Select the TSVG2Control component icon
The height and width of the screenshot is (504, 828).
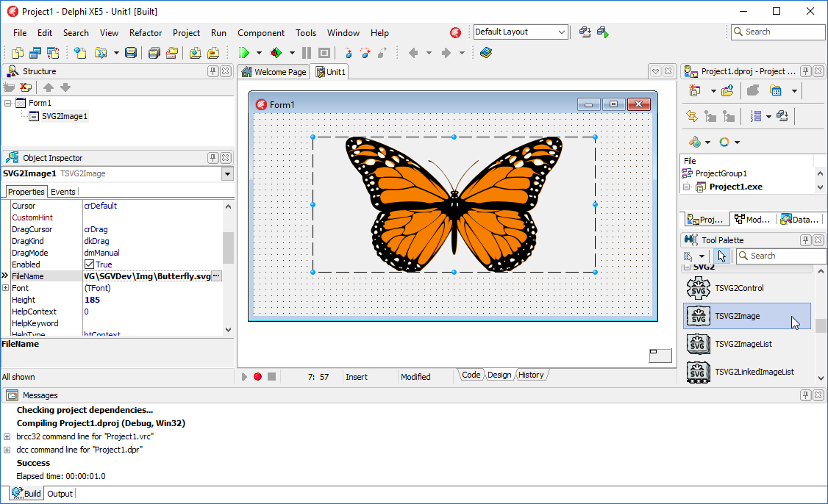[698, 289]
